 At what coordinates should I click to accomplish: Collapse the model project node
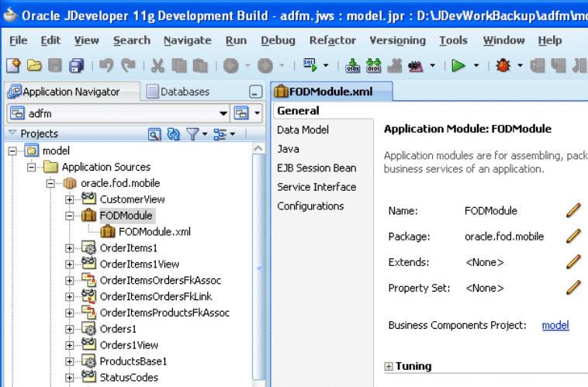point(12,150)
